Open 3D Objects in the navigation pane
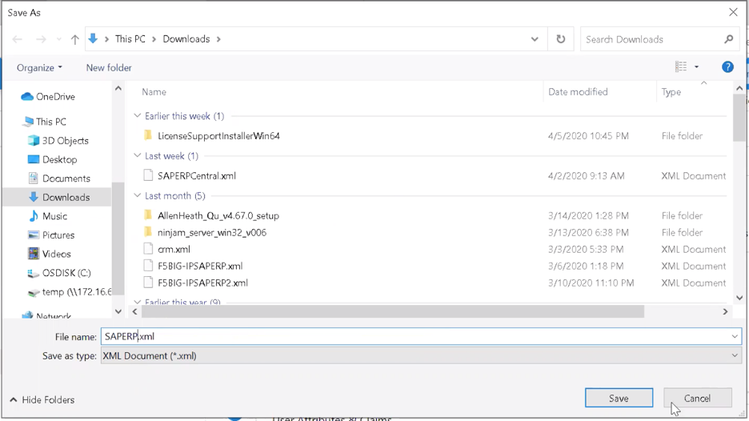749x421 pixels. tap(58, 140)
